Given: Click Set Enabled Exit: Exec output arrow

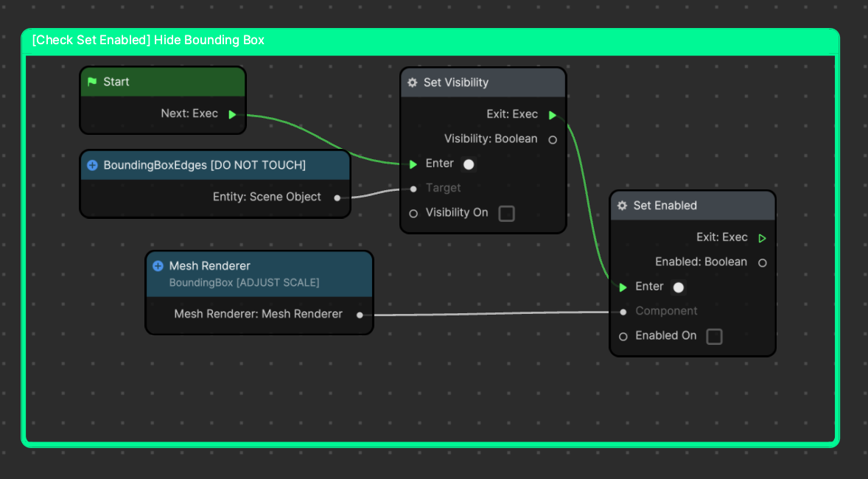Looking at the screenshot, I should 763,238.
